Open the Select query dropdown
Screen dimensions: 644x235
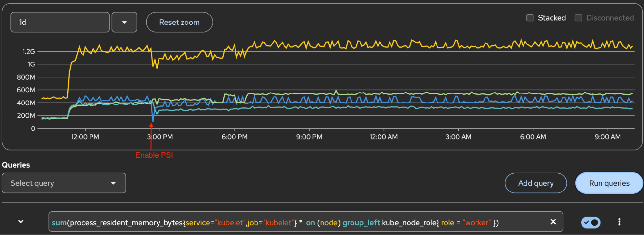[64, 183]
